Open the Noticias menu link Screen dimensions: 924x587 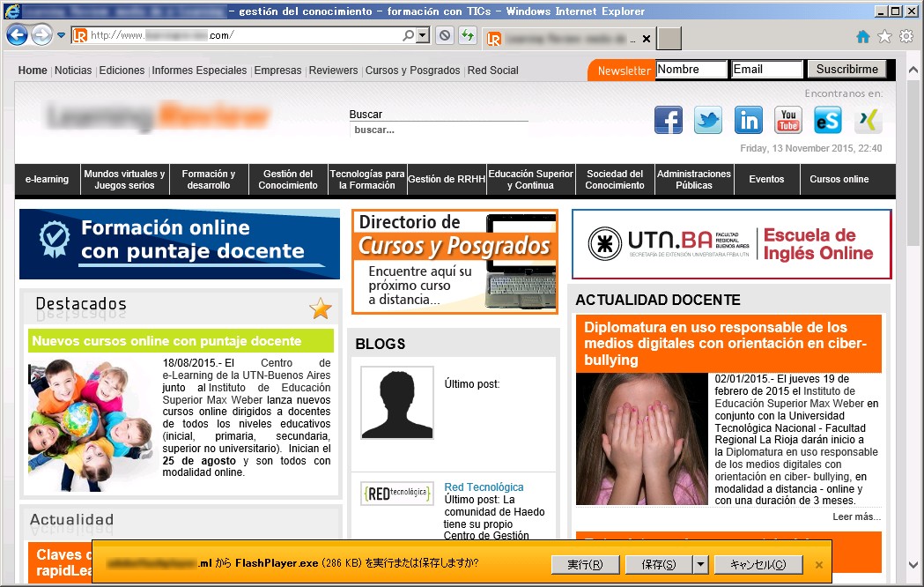click(x=73, y=71)
